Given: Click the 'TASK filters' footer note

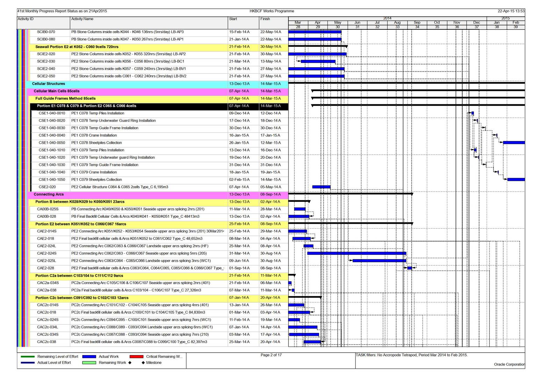Looking at the screenshot, I should [x=412, y=355].
